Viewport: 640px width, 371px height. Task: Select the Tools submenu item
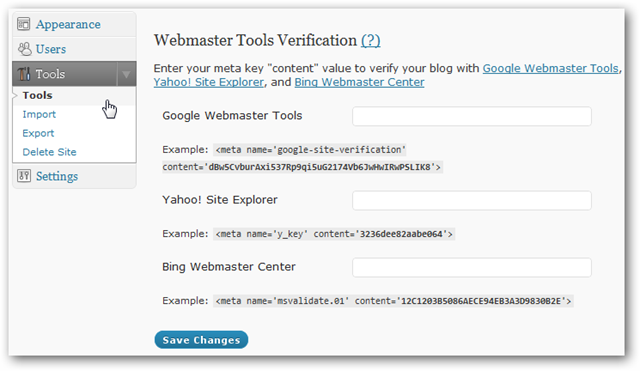coord(38,95)
